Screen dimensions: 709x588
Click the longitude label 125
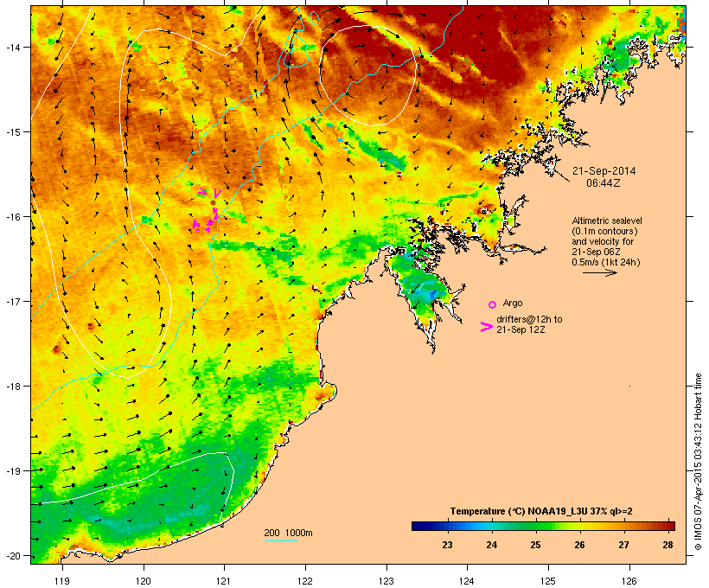point(548,581)
